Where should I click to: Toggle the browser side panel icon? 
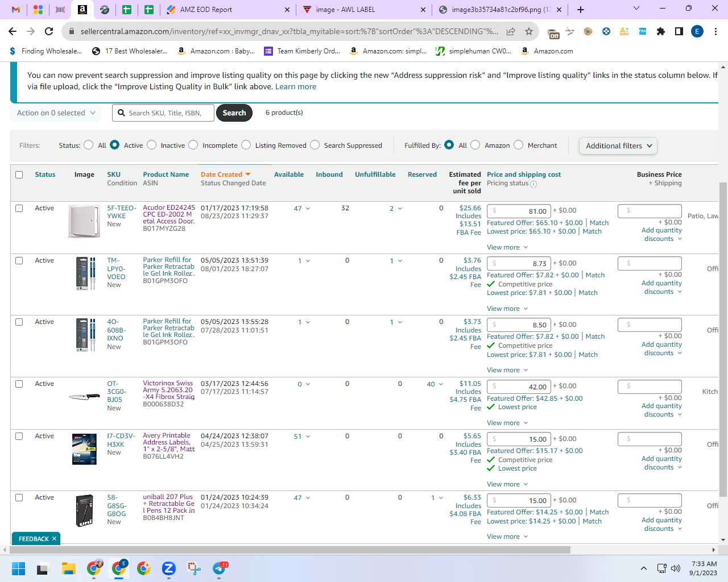click(x=679, y=31)
